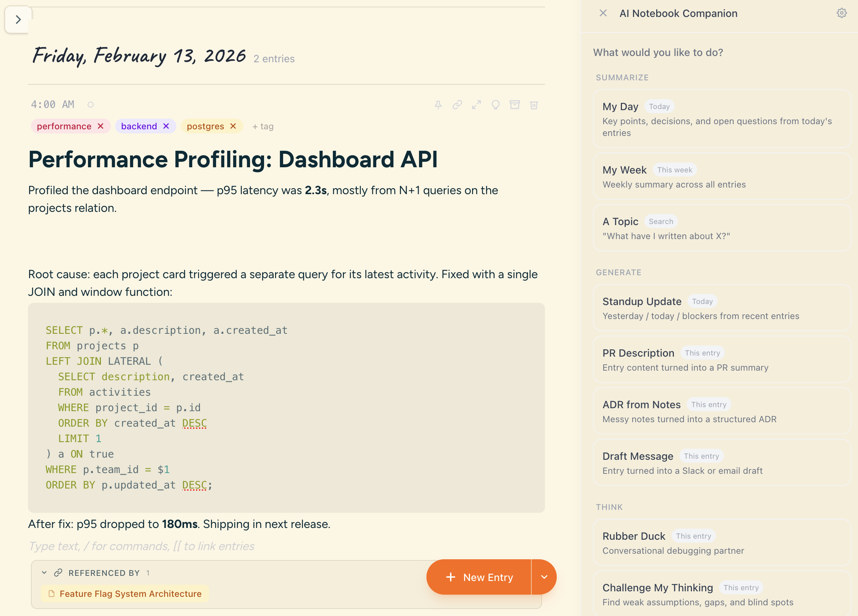Archive the Performance Profiling entry
This screenshot has width=858, height=616.
click(515, 105)
